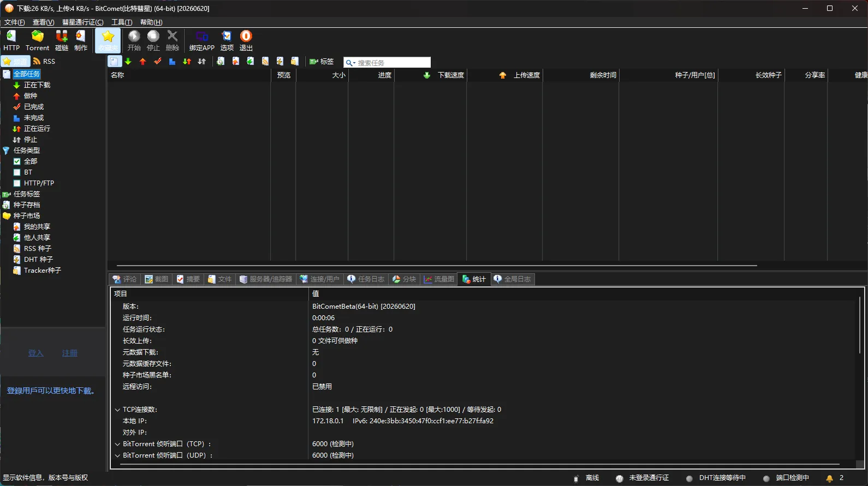Open the torrent maker (制作) tool
This screenshot has height=486, width=868.
(x=81, y=40)
